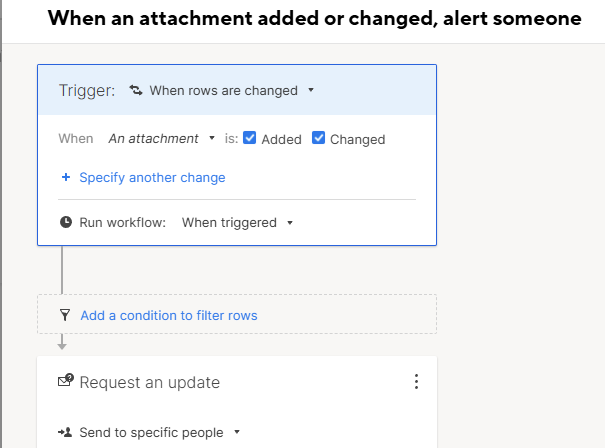Click the Request an update envelope icon
Viewport: 605px width, 448px height.
pos(66,380)
